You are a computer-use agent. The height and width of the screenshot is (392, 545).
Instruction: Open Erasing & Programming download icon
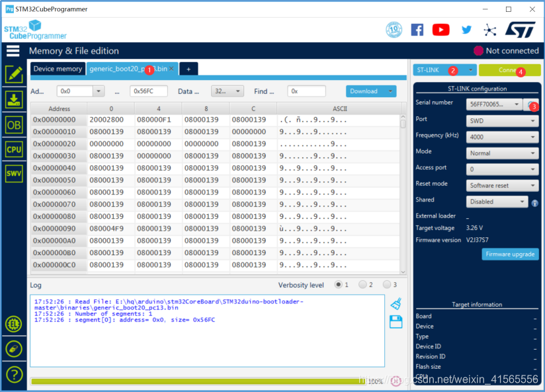(x=14, y=100)
